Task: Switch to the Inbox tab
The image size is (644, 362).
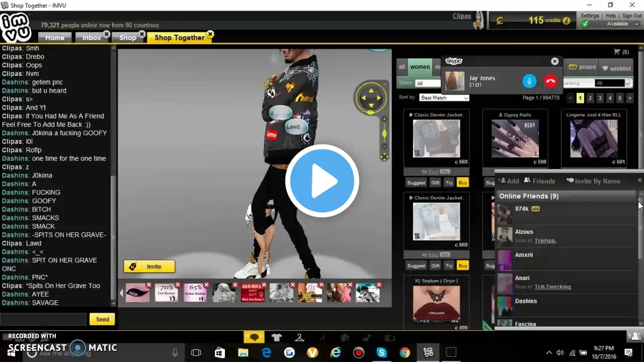Action: (92, 38)
